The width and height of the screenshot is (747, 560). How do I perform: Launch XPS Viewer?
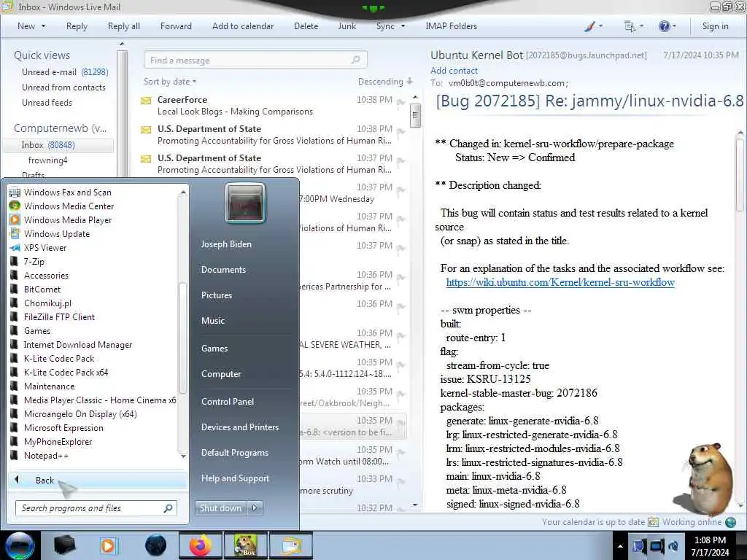(x=44, y=248)
